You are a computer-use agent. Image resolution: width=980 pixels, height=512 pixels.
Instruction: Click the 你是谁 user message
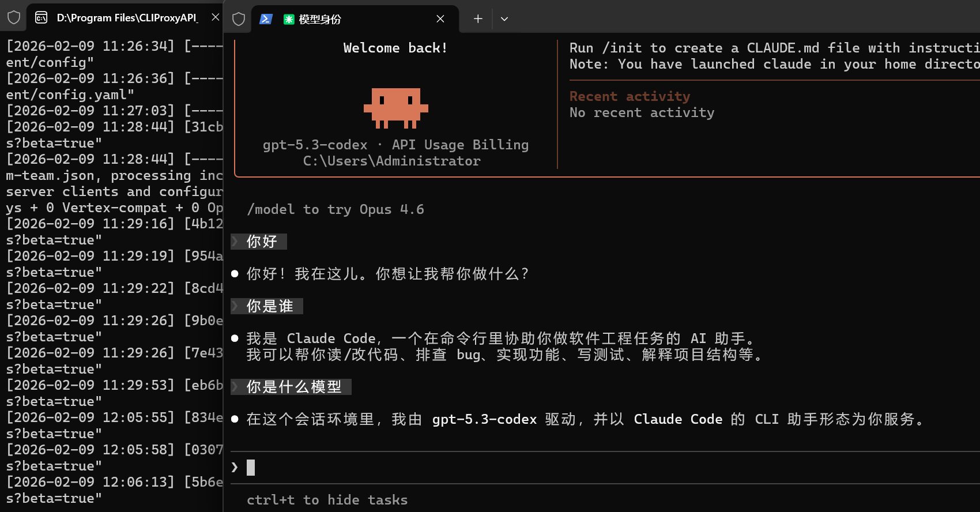click(267, 306)
